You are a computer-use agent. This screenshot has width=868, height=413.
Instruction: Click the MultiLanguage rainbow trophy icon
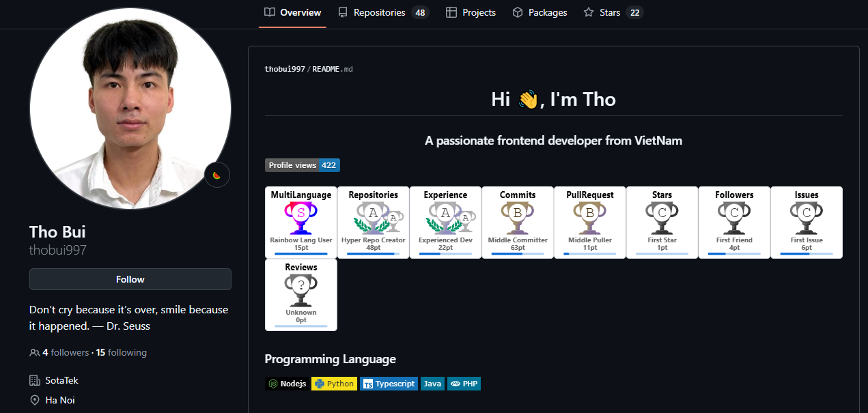coord(300,217)
